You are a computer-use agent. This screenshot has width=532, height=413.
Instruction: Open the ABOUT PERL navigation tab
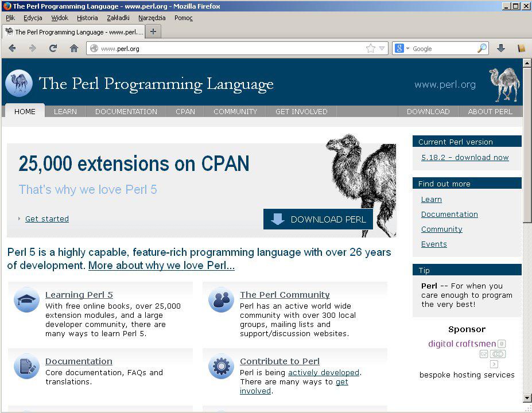[490, 111]
